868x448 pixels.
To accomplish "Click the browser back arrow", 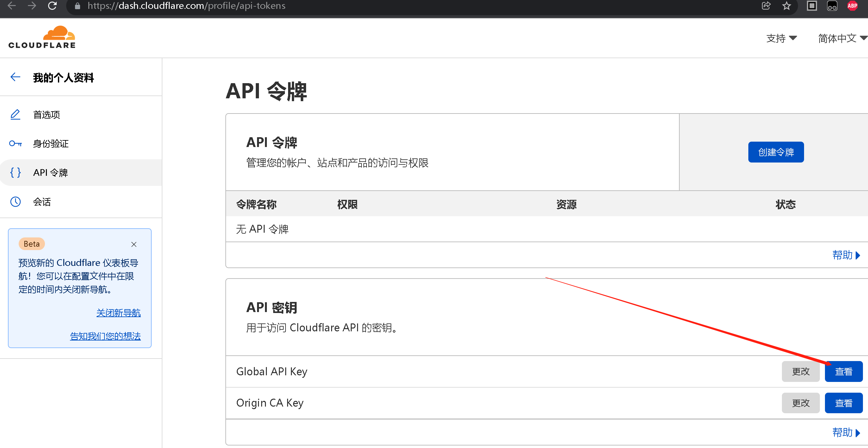I will click(12, 6).
